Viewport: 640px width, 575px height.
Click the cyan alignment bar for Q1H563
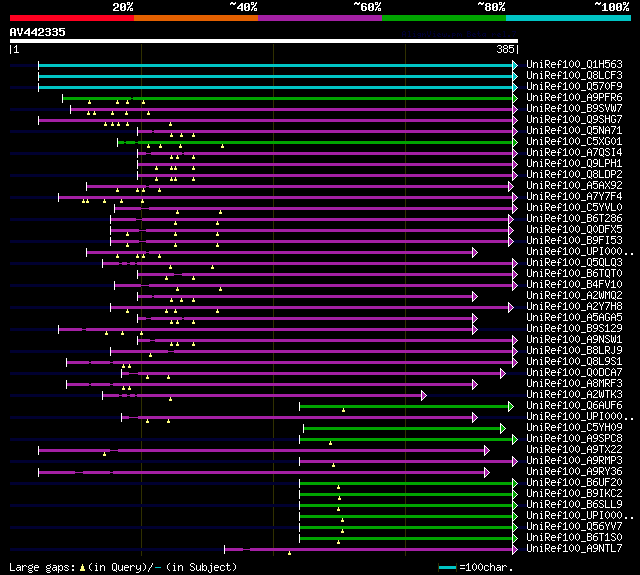(x=276, y=65)
